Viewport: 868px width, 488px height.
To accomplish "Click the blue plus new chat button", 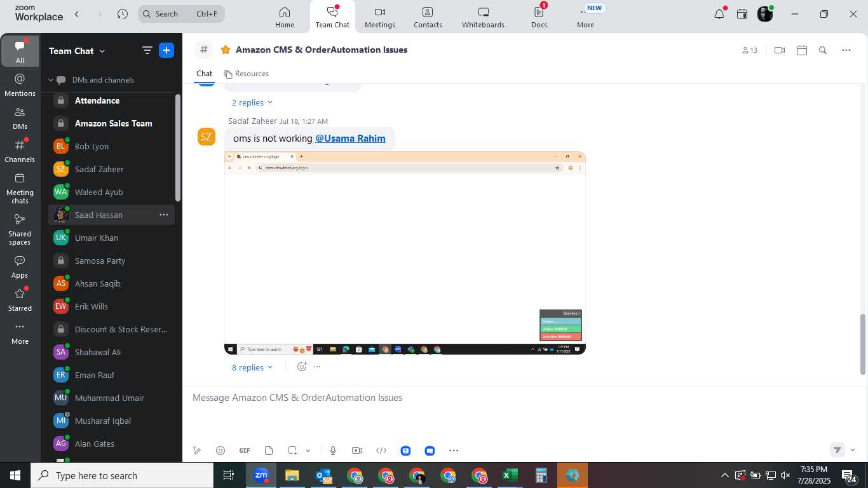I will pos(166,51).
